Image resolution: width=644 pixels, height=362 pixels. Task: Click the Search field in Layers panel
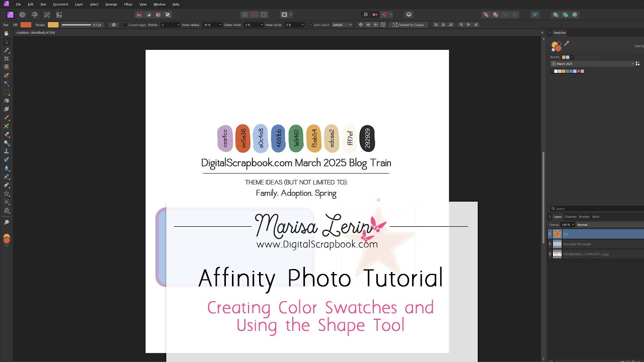[x=597, y=209]
